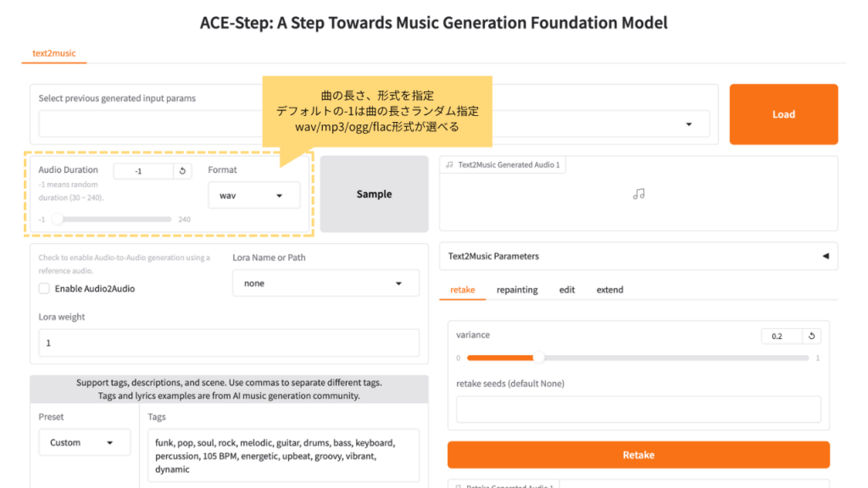Viewport: 868px width, 488px height.
Task: Enable the Audio2Audio checkbox
Action: tap(45, 289)
